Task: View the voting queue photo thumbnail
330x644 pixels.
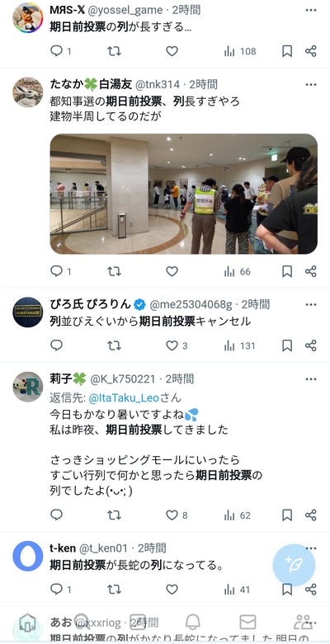Action: 184,194
